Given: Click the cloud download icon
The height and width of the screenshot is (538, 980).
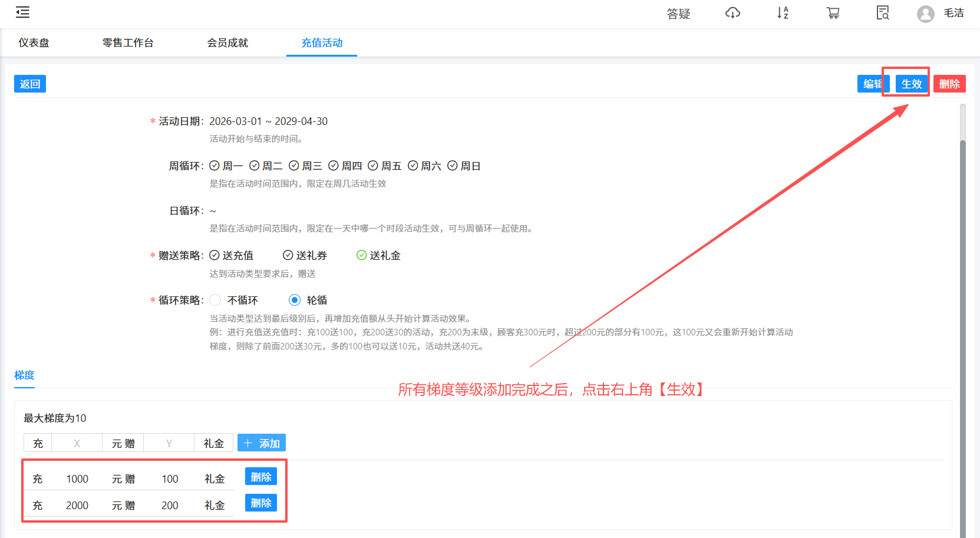Looking at the screenshot, I should click(x=732, y=13).
